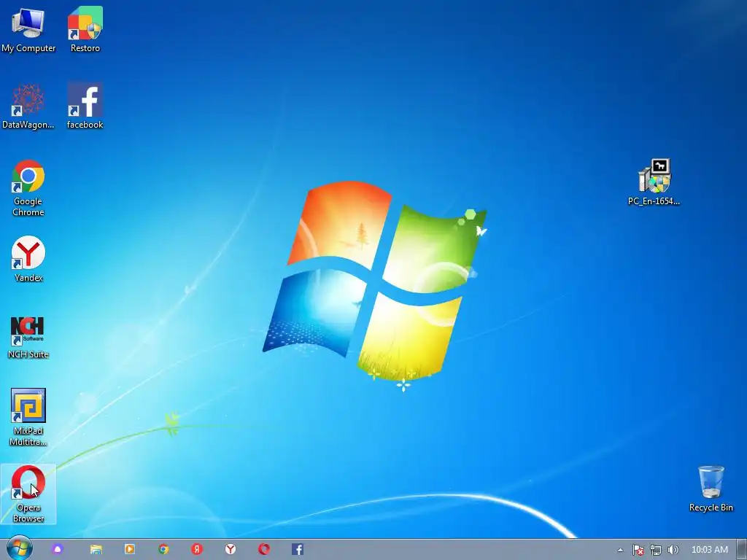Select the MixPad Multitrack desktop shortcut
This screenshot has width=747, height=560.
28,418
